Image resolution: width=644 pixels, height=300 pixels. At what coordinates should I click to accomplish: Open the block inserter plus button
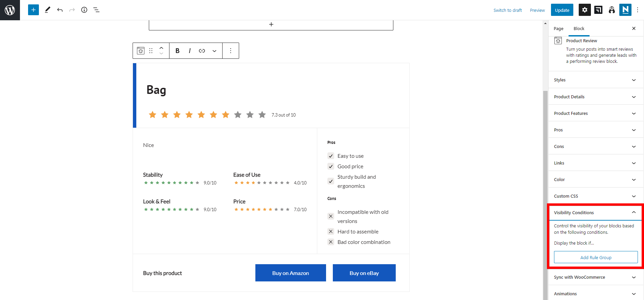pyautogui.click(x=33, y=10)
